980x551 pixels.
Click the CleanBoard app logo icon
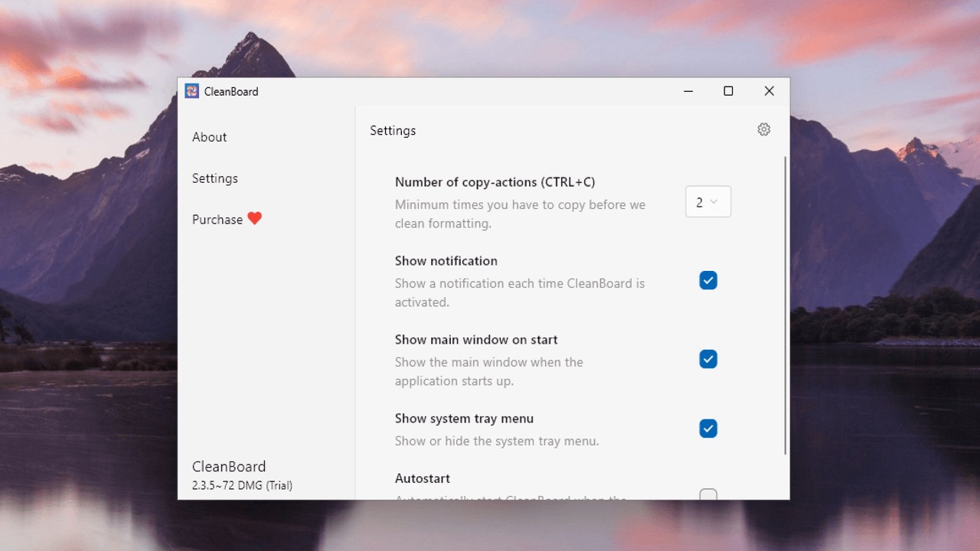[192, 91]
